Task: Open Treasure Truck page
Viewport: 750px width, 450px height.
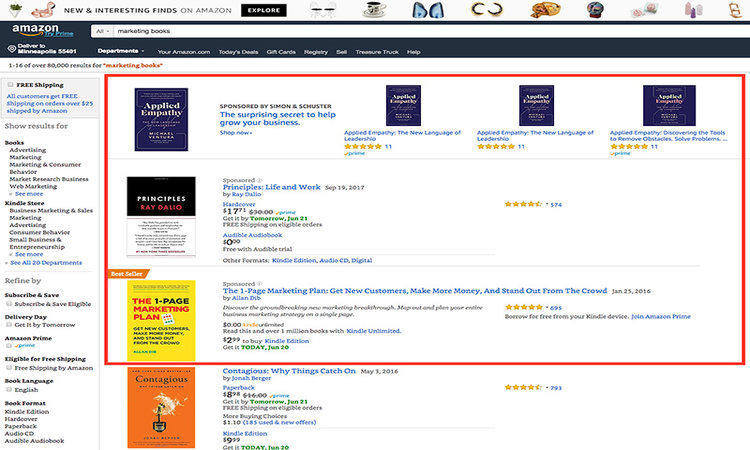Action: coord(377,52)
